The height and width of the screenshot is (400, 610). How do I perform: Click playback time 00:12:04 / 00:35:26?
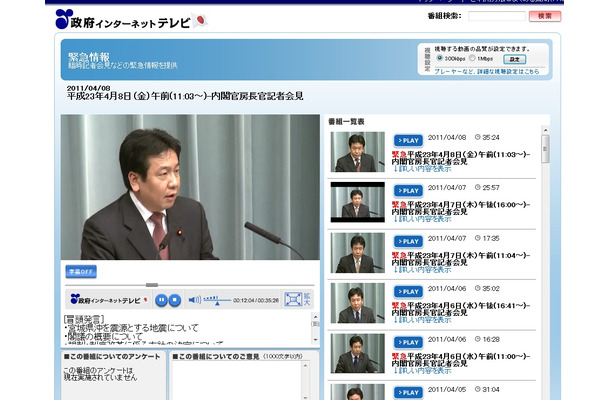(256, 300)
